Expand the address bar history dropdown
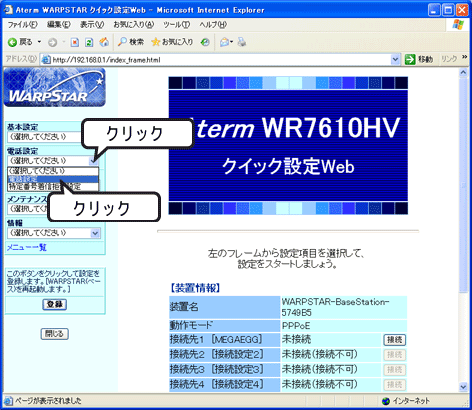Viewport: 472px width, 410px height. pyautogui.click(x=395, y=60)
